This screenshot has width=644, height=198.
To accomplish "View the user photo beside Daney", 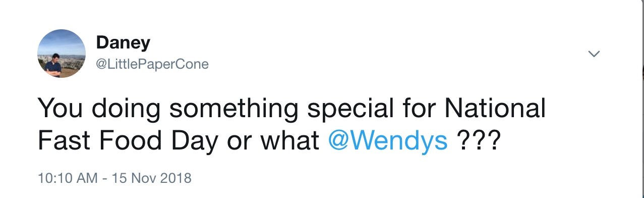I will pos(62,53).
